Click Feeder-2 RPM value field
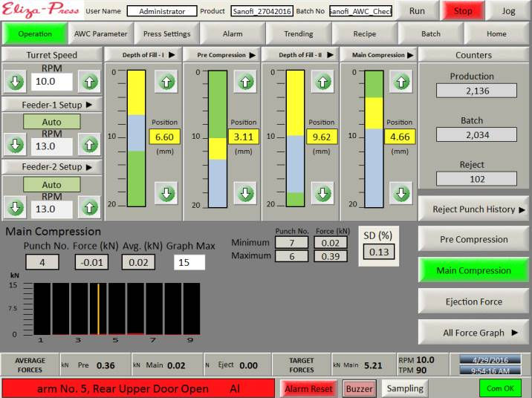Viewport: 532px width, 398px height. click(52, 209)
